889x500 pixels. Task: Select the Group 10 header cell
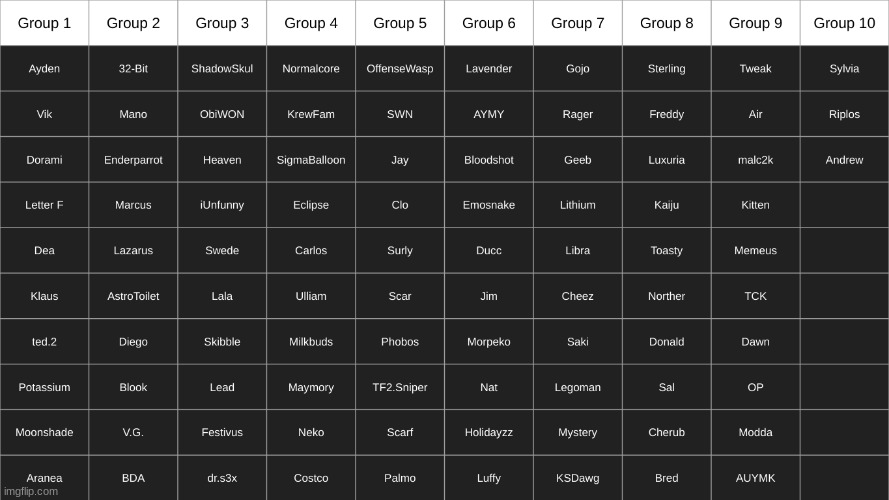point(844,23)
